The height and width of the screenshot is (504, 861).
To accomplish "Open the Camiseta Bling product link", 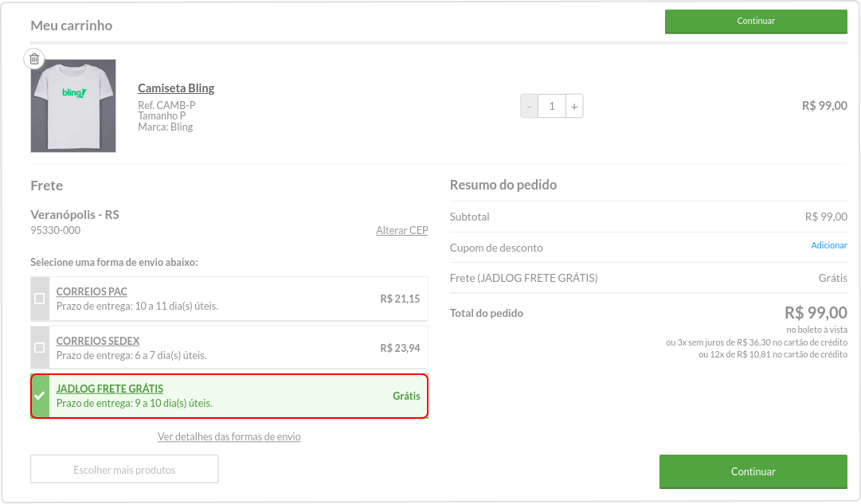I will [176, 88].
